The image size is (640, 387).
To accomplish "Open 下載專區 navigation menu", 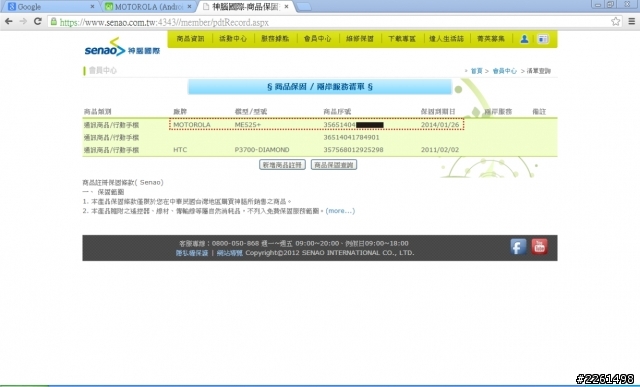I will [402, 39].
